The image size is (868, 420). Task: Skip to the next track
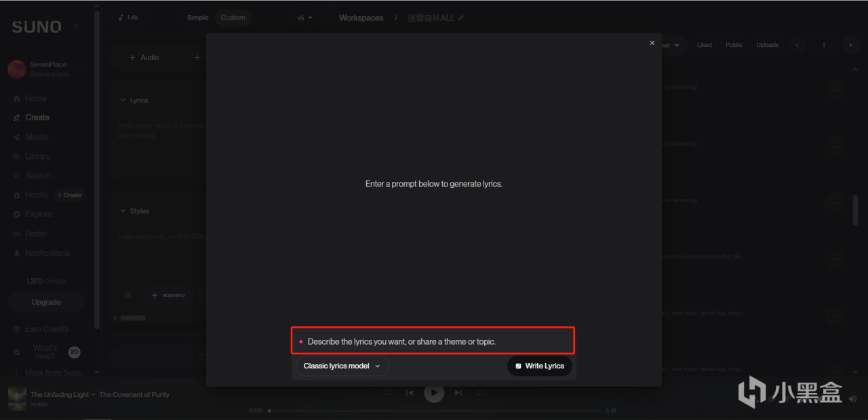pos(458,392)
